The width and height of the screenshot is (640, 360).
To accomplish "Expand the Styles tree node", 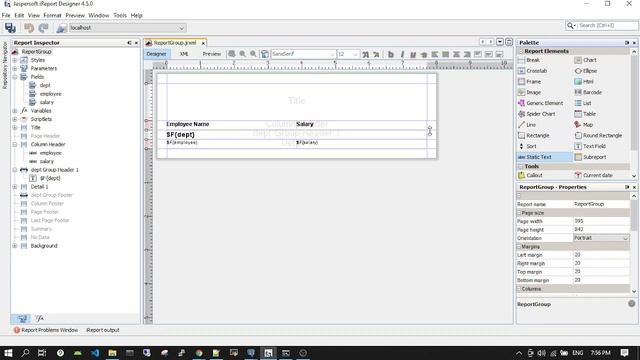I will tap(15, 60).
